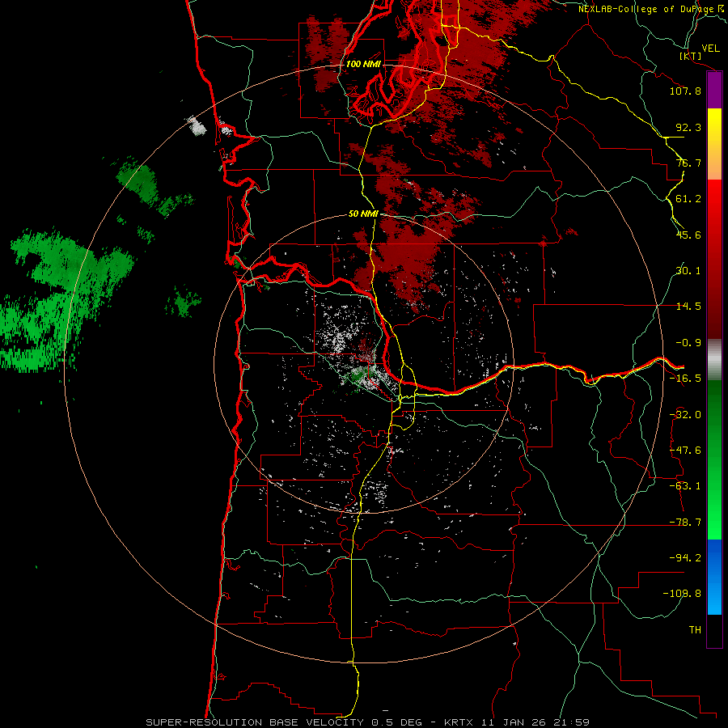Click the -16.5 legend value
The width and height of the screenshot is (728, 728).
click(685, 379)
